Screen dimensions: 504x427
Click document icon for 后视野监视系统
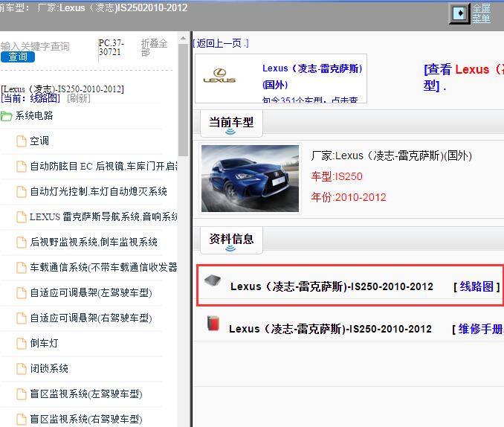coord(22,243)
